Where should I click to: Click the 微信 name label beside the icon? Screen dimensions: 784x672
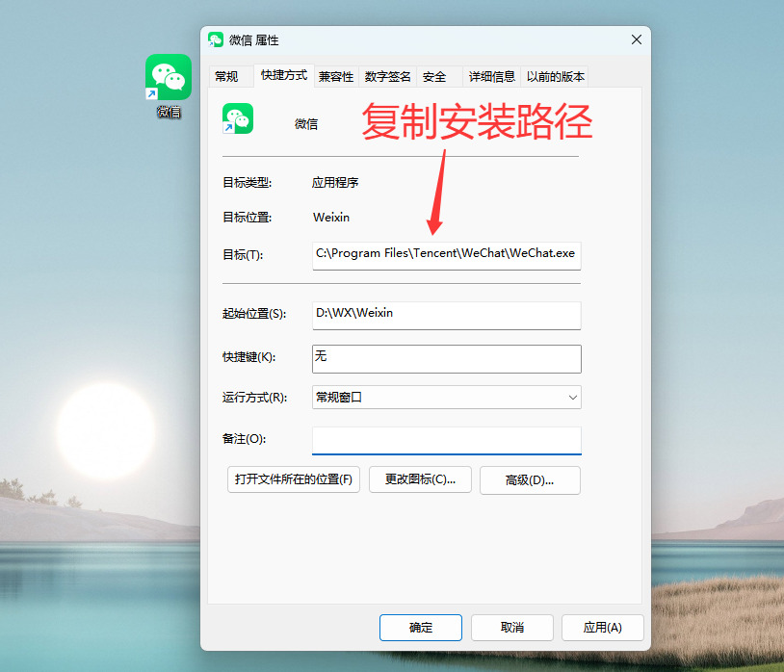coord(306,124)
